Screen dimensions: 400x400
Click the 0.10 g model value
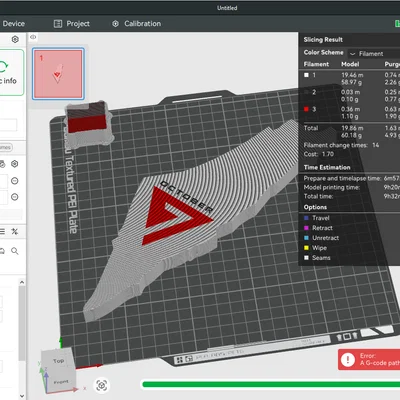coord(350,99)
